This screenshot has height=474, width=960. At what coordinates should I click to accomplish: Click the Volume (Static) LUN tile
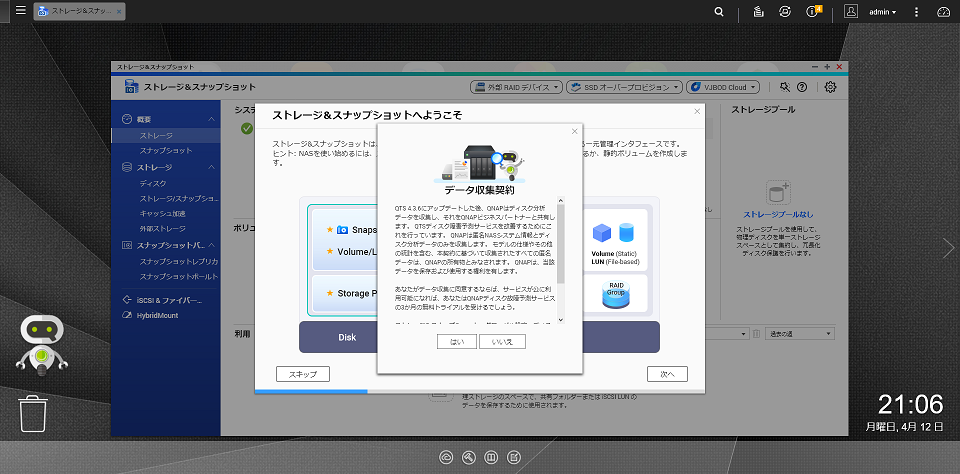tap(615, 241)
